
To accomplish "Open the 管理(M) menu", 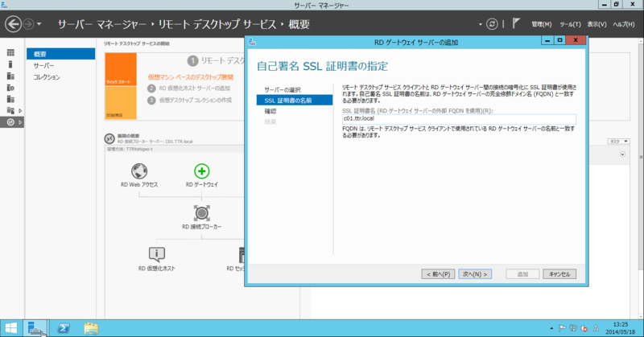I will [x=541, y=24].
